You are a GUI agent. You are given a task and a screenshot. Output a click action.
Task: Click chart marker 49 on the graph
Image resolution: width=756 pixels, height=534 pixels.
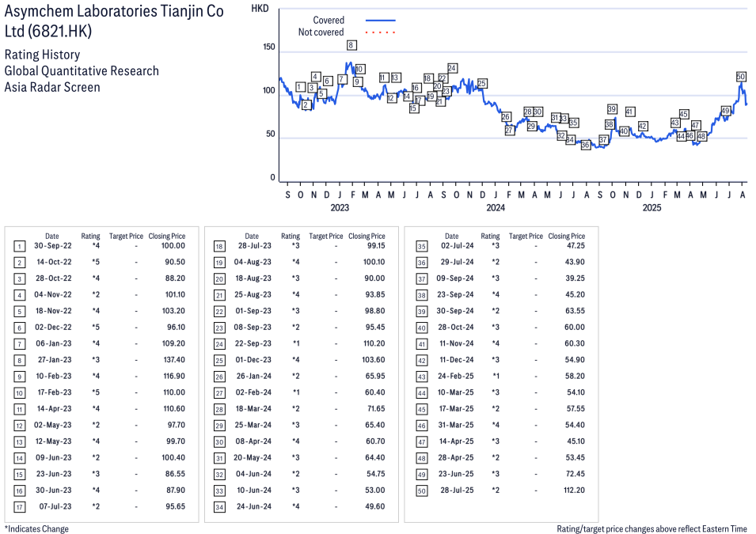[726, 111]
